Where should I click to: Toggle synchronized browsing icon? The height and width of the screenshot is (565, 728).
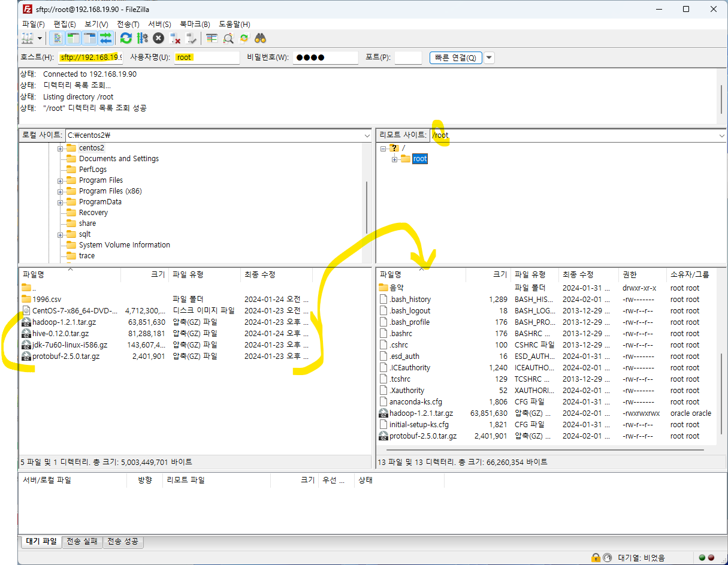[244, 38]
